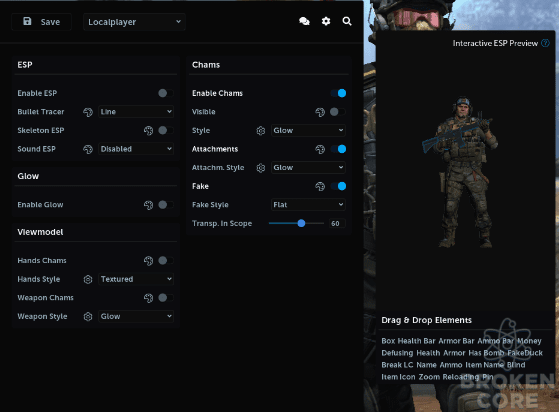Open Attachm. Style gear settings icon

click(x=261, y=168)
